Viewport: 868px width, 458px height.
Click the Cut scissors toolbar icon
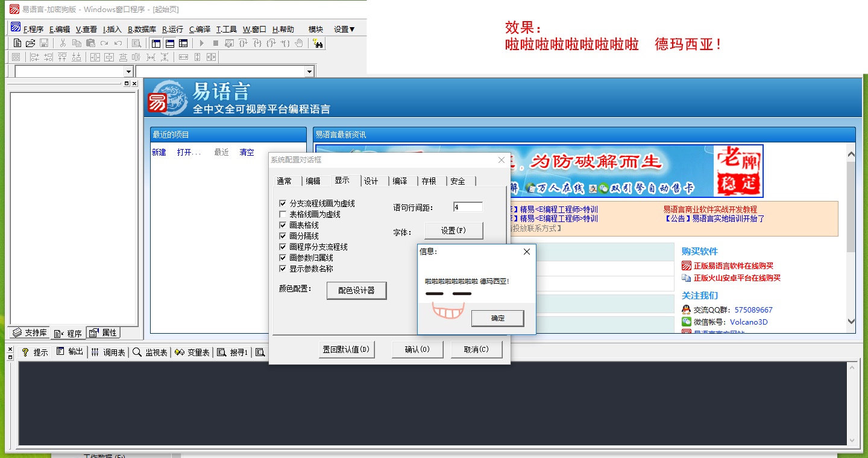pyautogui.click(x=63, y=43)
